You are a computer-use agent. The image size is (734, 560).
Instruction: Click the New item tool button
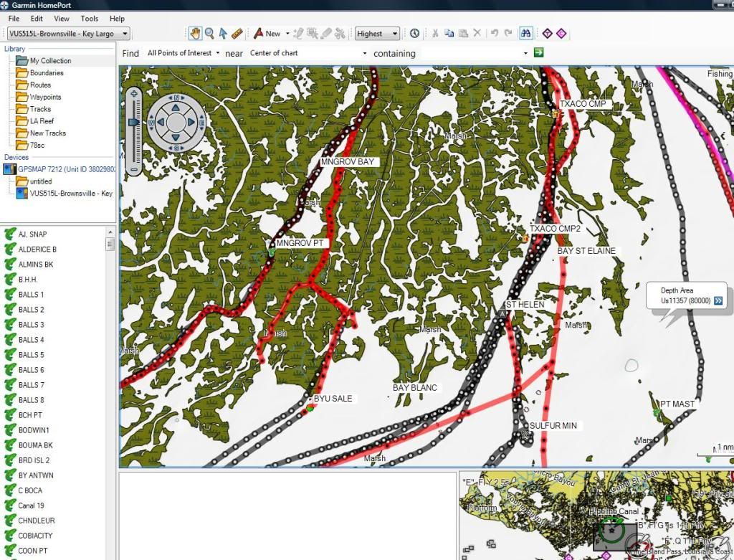click(267, 33)
